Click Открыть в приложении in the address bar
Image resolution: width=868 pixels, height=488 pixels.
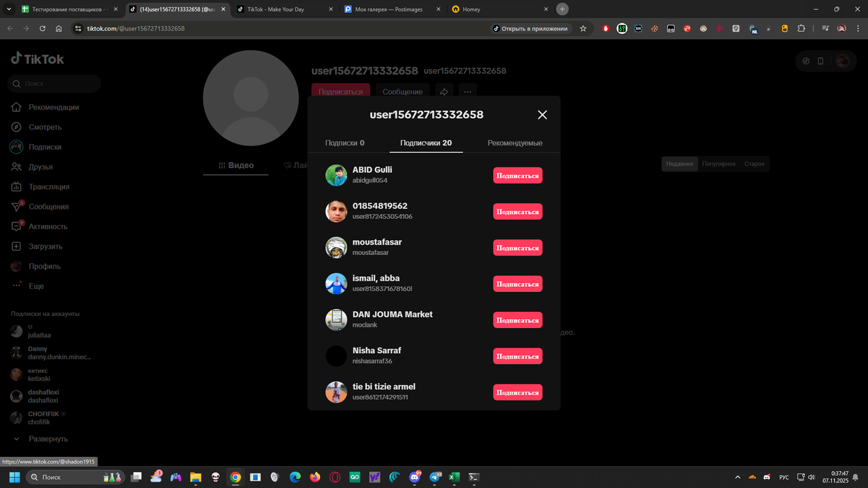click(530, 28)
